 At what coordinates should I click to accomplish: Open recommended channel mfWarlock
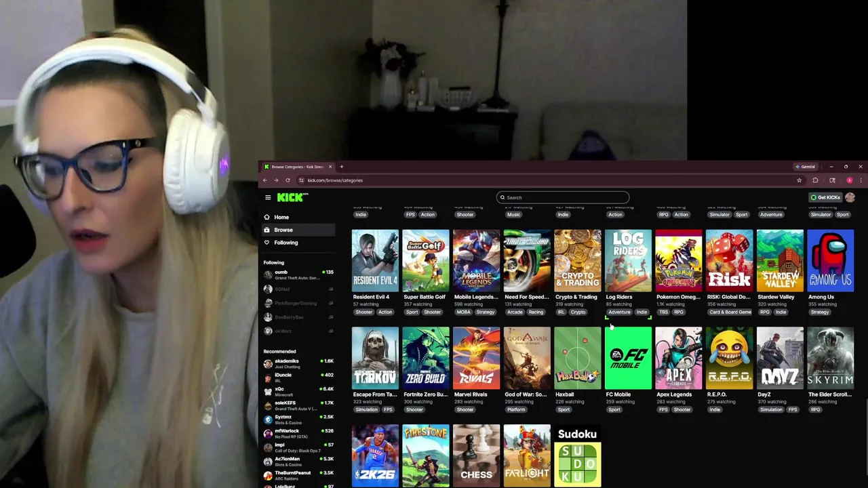coord(298,434)
